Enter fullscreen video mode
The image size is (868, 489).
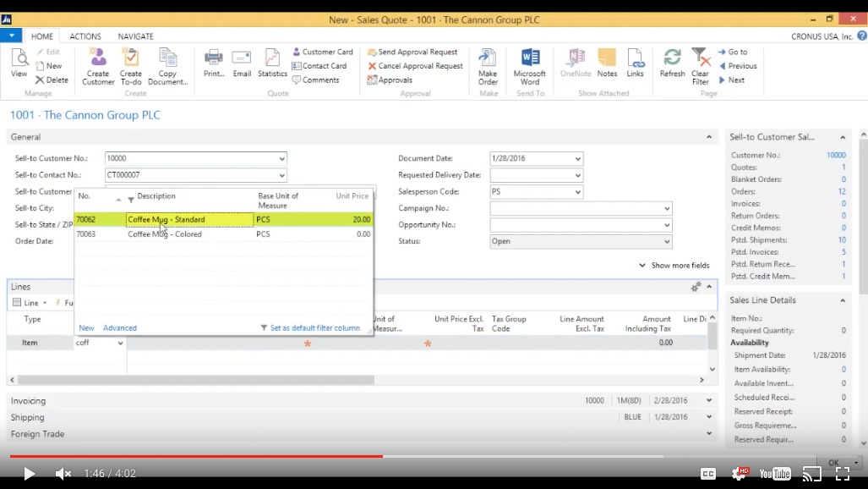coord(842,474)
